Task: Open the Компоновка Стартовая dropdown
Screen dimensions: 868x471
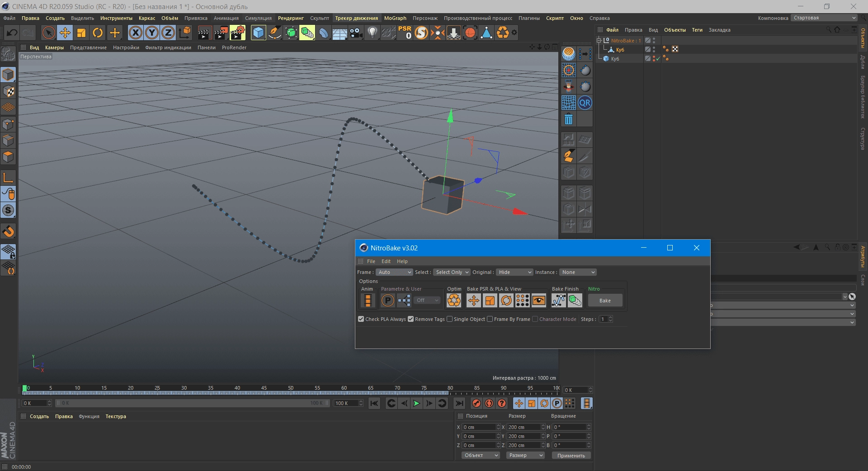Action: [x=824, y=18]
